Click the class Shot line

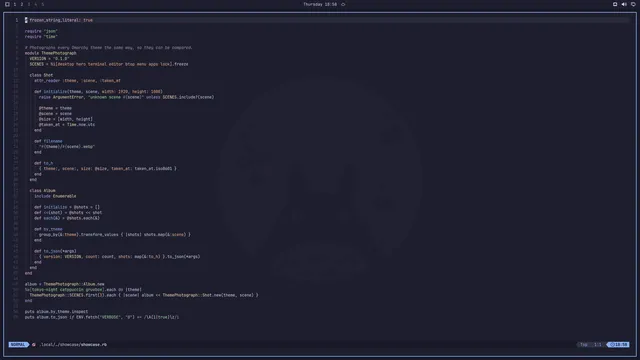[x=41, y=75]
